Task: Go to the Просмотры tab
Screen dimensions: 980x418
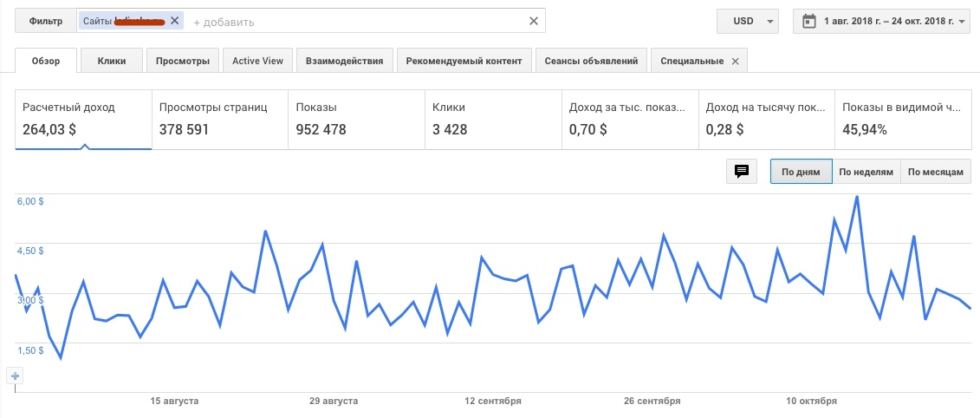Action: point(183,61)
